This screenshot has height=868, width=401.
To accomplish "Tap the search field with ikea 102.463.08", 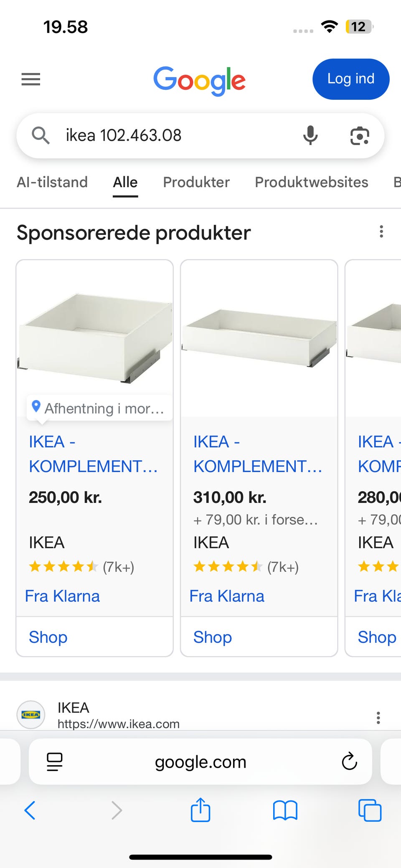I will pos(167,135).
